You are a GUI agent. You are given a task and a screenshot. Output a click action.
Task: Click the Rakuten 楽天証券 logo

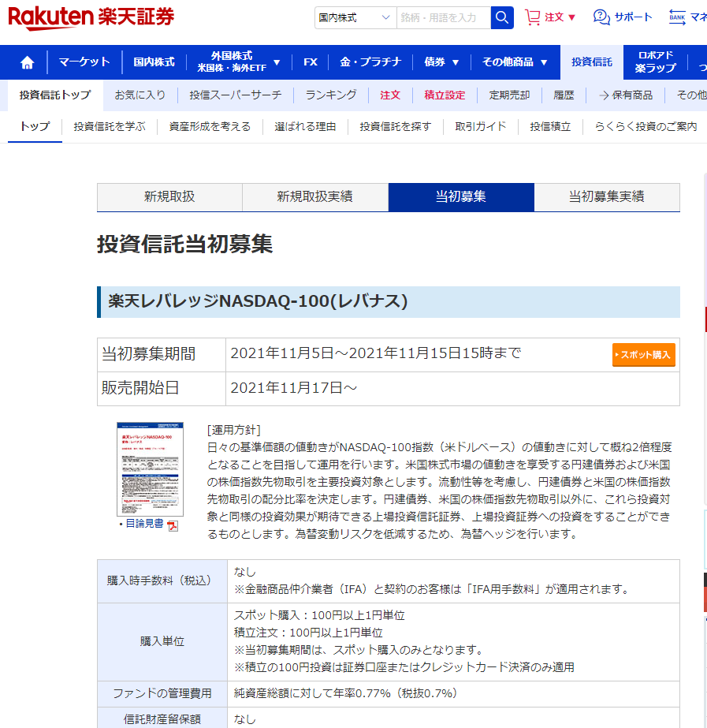pos(91,18)
